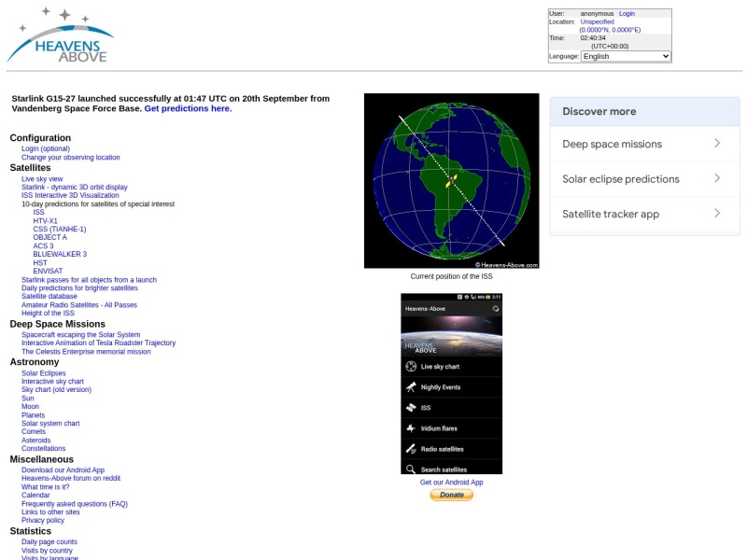Screen dimensions: 747x560
Task: Click chevron arrow beside Satellite tracker app
Action: pos(717,214)
